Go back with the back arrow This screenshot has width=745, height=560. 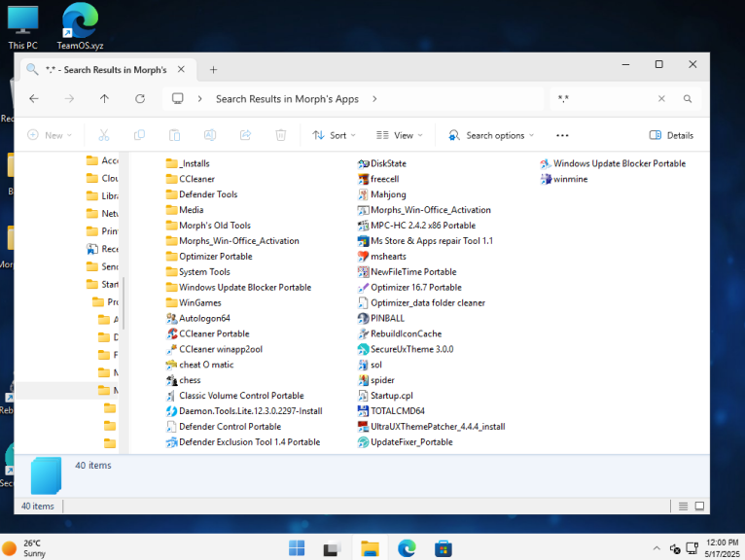(34, 99)
